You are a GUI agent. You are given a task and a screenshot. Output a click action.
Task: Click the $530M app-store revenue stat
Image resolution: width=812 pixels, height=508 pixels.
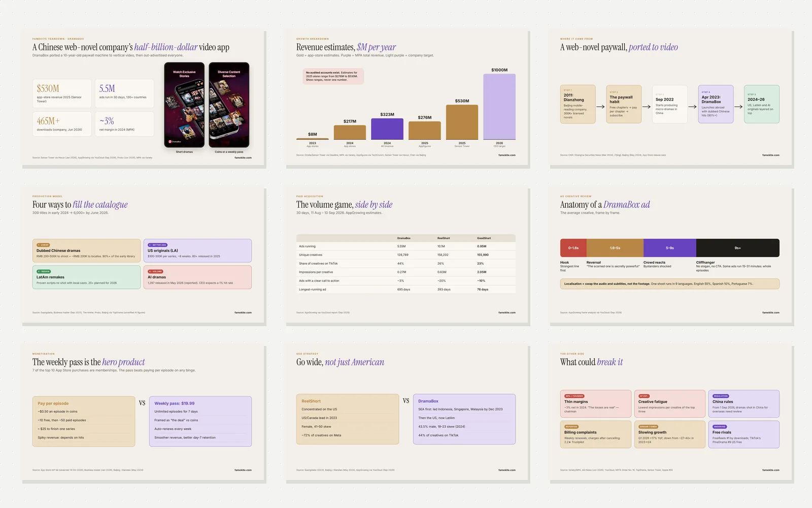coord(62,93)
